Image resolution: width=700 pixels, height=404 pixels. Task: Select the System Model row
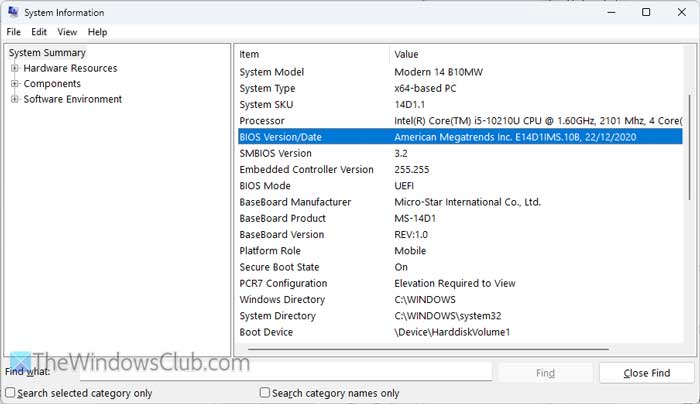pyautogui.click(x=460, y=72)
